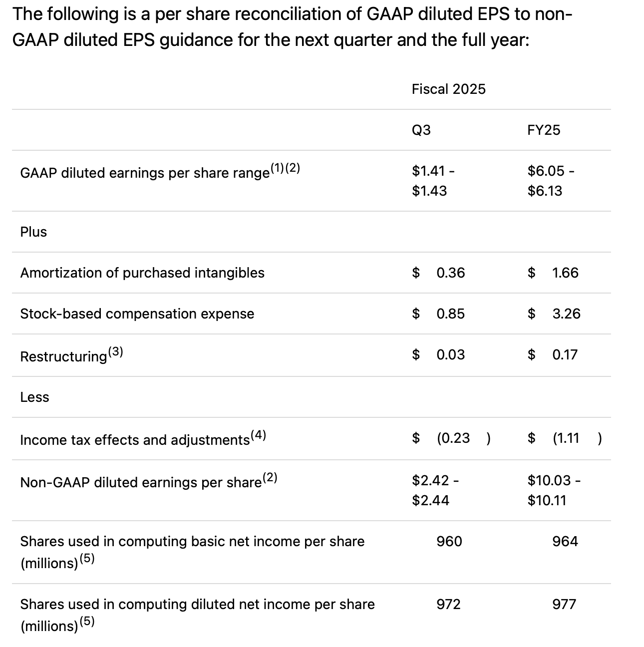The image size is (644, 647).
Task: Click the FY25 stock-based compensation value 3.26
Action: (566, 314)
